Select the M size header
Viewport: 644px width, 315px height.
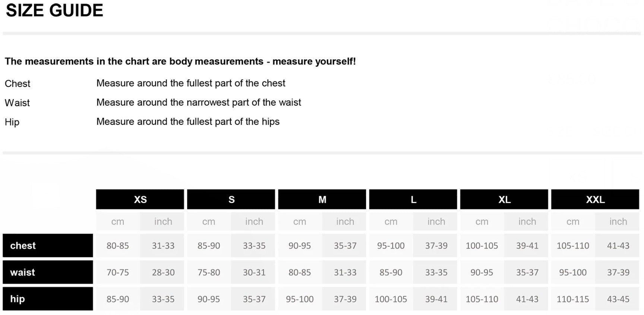click(322, 200)
